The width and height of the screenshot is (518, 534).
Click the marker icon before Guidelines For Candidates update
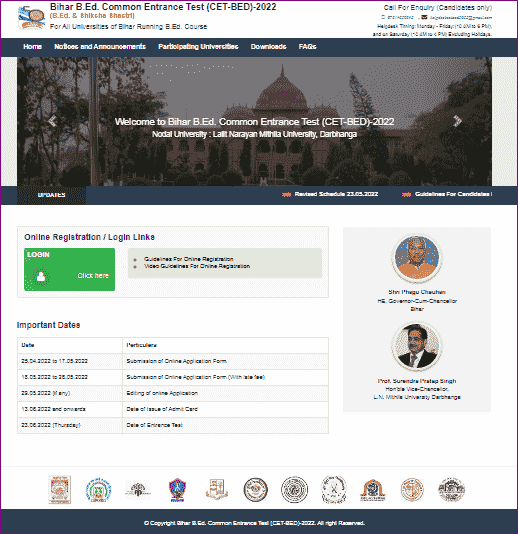[x=406, y=194]
